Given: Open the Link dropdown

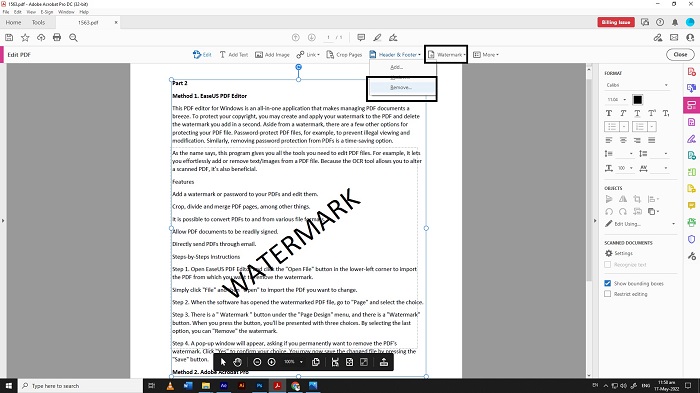Looking at the screenshot, I should 308,54.
